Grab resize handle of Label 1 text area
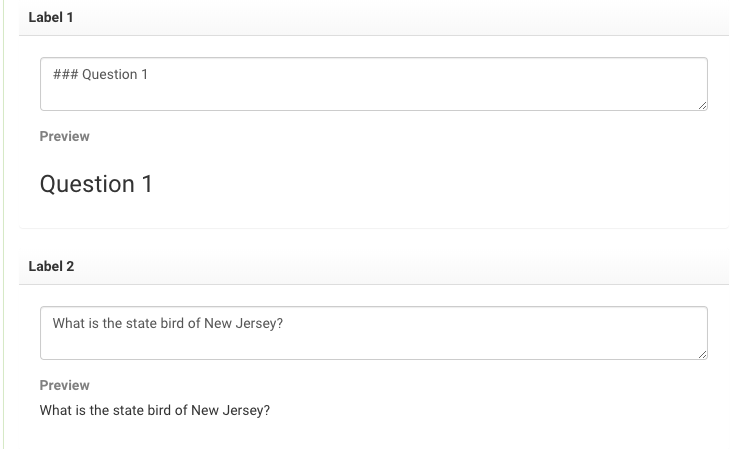735x449 pixels. click(x=702, y=105)
